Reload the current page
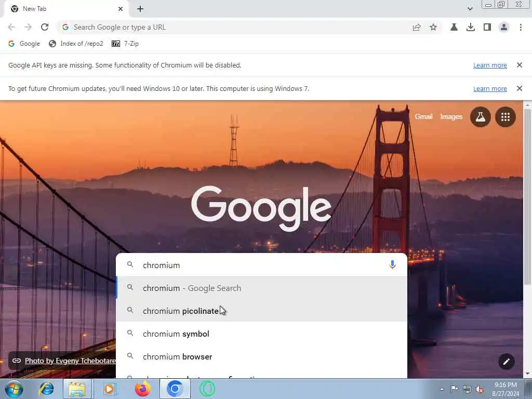532x399 pixels. [45, 27]
